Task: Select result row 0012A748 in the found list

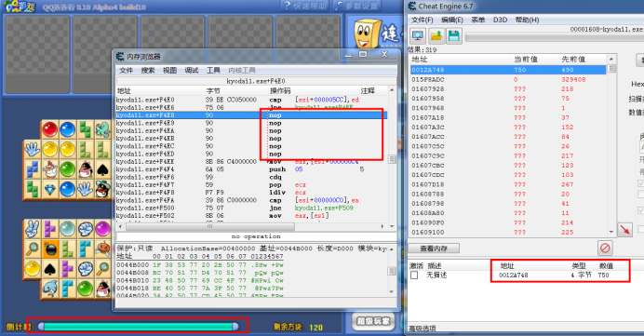Action: tap(508, 70)
